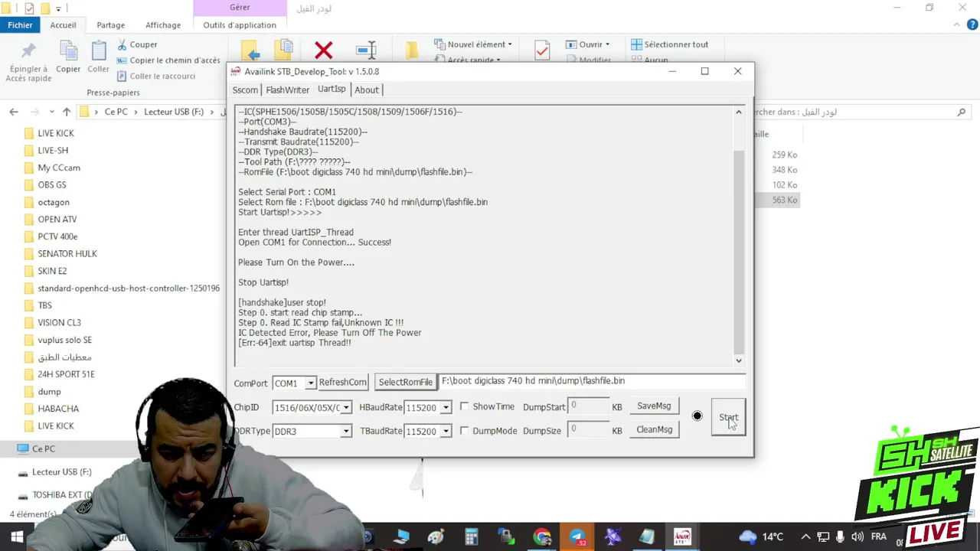Click the microphone tray icon
980x551 pixels.
[840, 537]
